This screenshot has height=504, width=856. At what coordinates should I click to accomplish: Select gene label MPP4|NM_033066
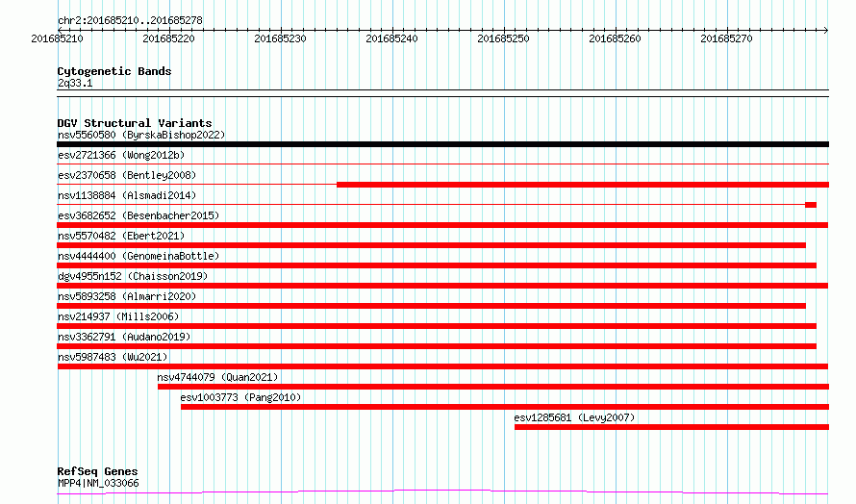(98, 483)
